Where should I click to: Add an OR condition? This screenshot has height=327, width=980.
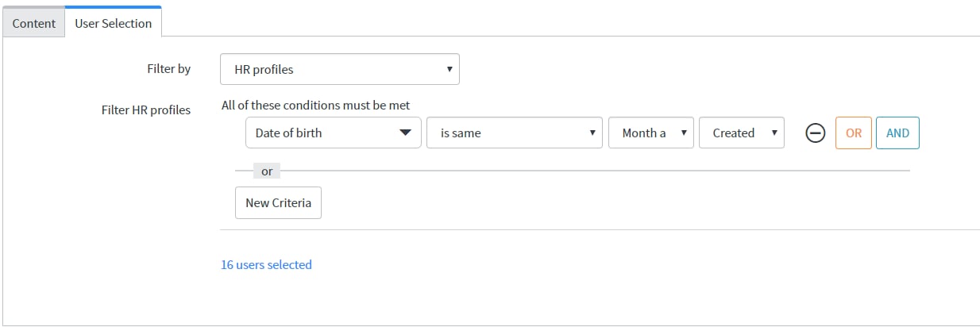point(854,133)
